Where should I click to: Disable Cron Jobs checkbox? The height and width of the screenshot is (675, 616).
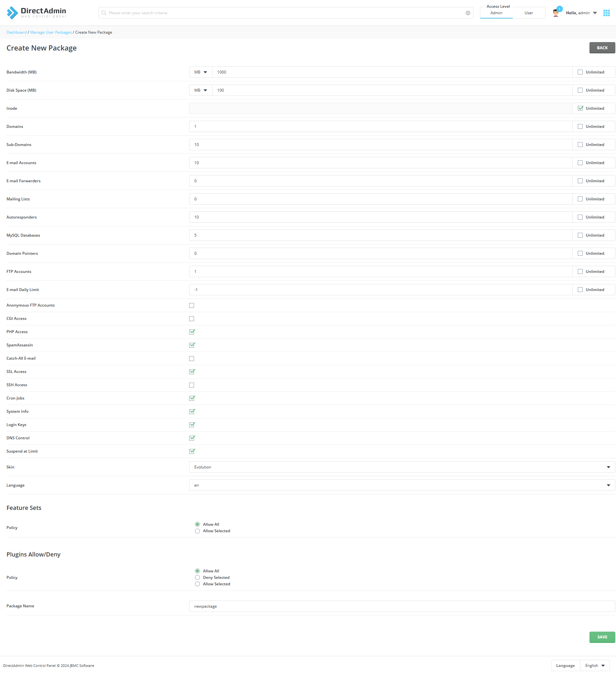192,398
